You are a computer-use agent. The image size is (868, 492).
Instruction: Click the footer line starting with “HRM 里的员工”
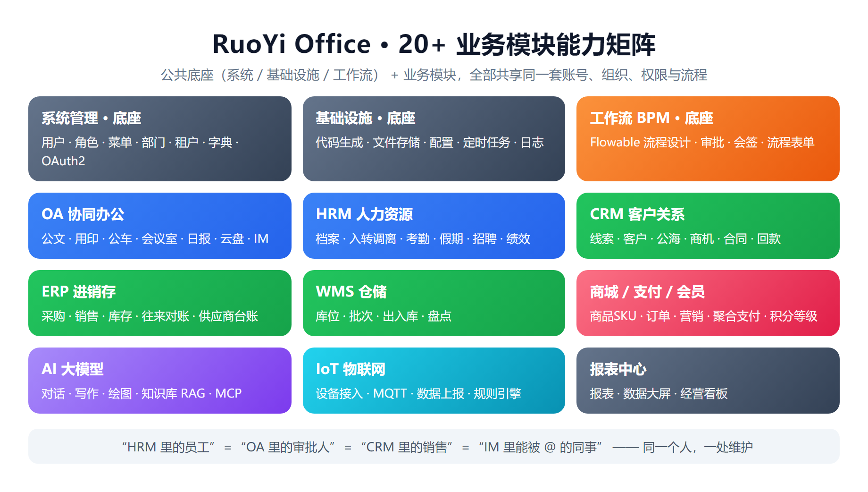pos(437,447)
